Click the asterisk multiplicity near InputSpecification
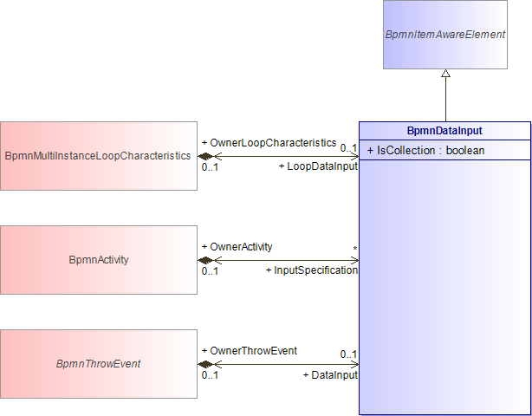Viewport: 532px width, 416px height. click(355, 249)
